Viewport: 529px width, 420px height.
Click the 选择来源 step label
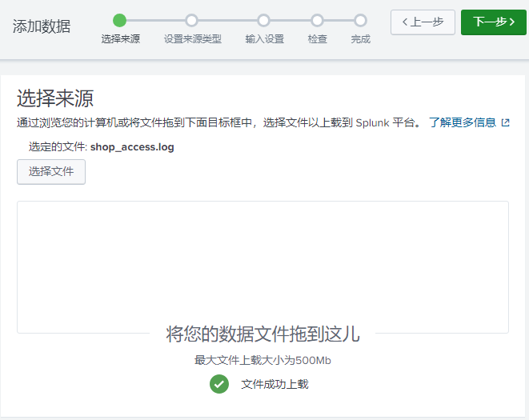point(120,39)
